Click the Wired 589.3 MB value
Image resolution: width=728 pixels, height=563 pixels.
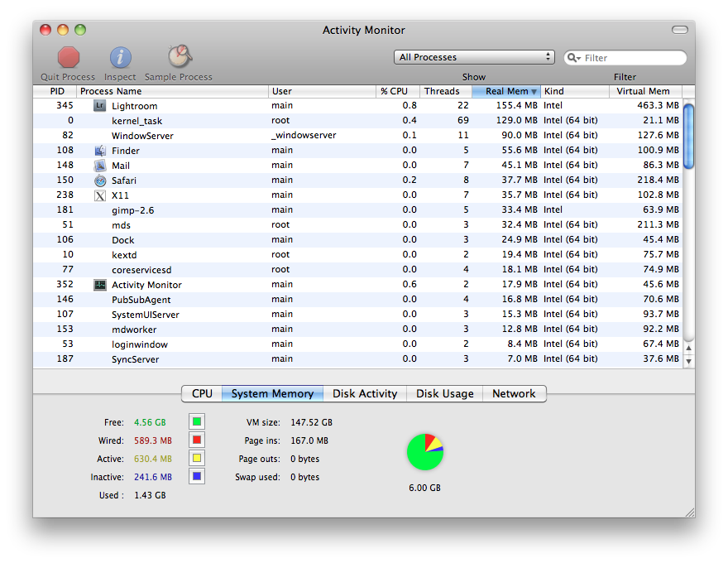153,440
